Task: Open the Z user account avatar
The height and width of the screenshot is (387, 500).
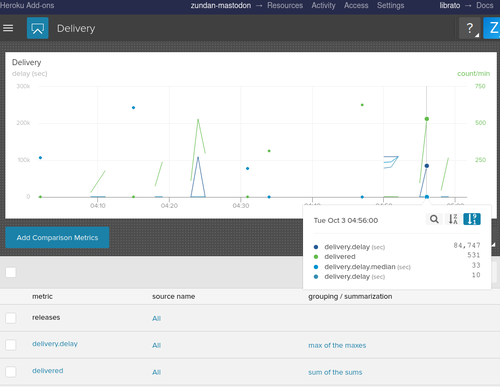Action: pos(492,28)
